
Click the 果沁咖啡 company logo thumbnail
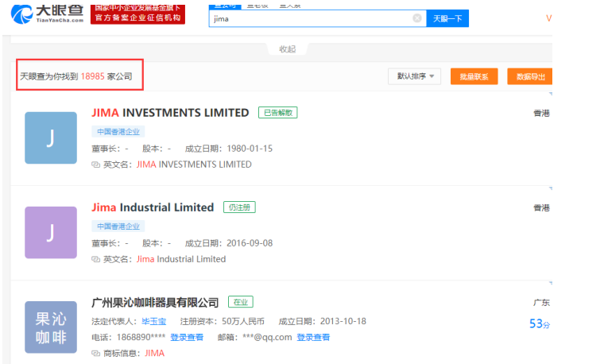coord(51,327)
